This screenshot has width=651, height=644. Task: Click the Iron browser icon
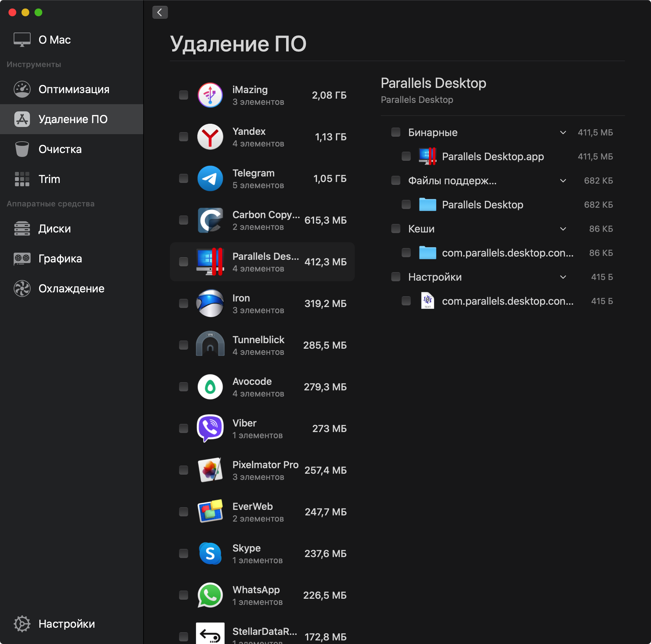[210, 303]
